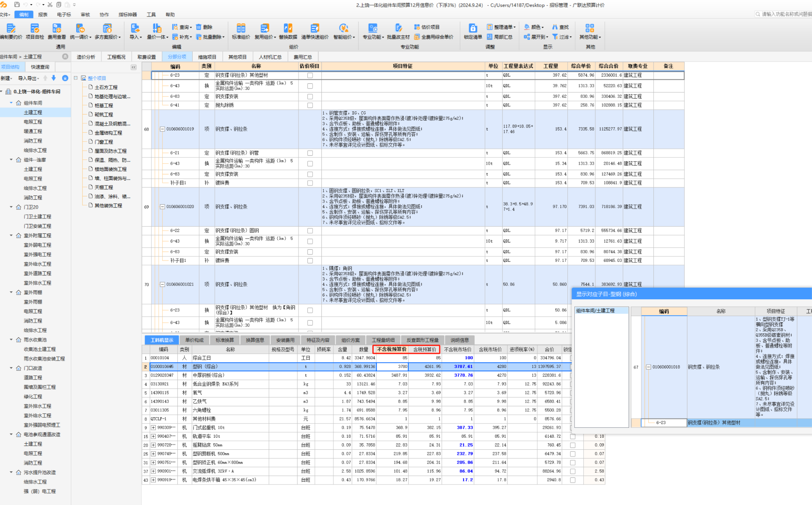Select the 型钢(综合) material row
Viewport: 812px width, 505px height.
pyautogui.click(x=357, y=367)
